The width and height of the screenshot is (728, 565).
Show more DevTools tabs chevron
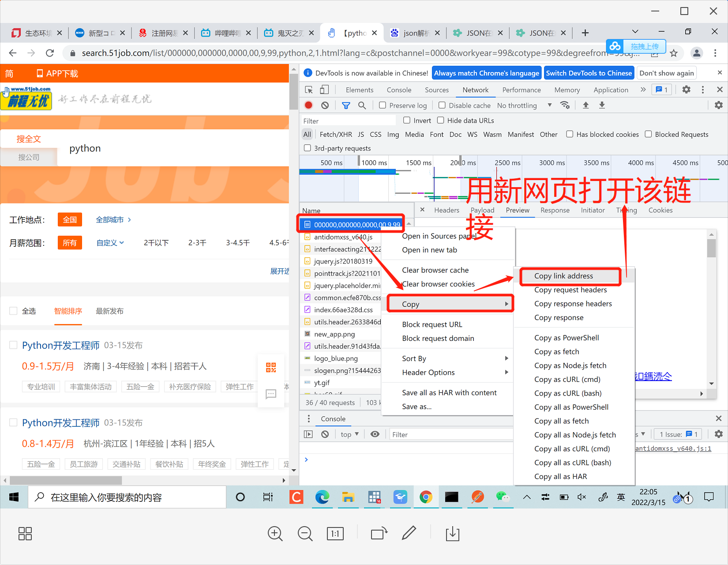click(x=643, y=90)
